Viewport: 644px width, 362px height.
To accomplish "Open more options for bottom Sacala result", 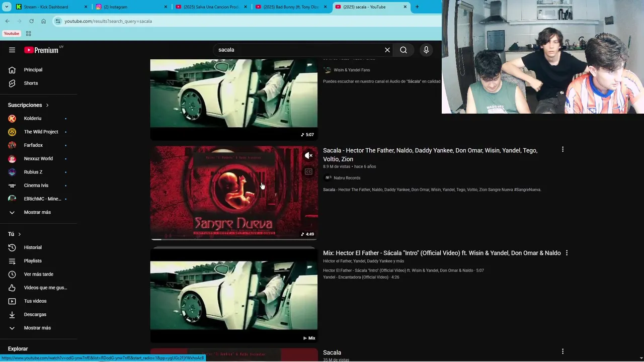I will (562, 351).
